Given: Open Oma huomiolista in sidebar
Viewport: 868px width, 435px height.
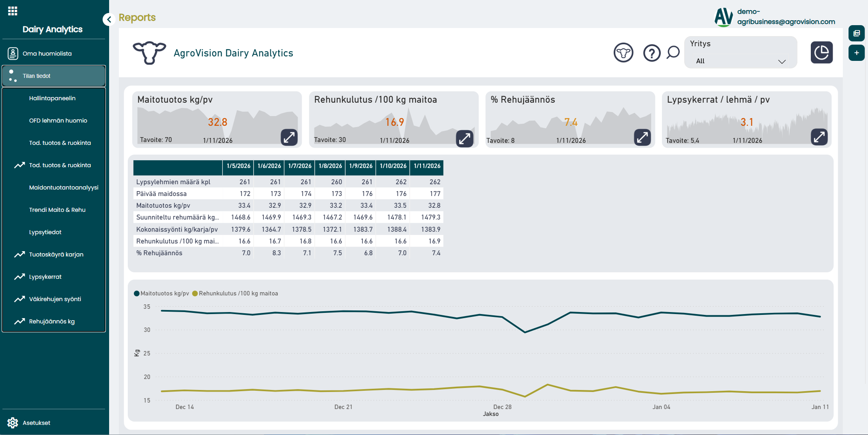Looking at the screenshot, I should point(47,54).
